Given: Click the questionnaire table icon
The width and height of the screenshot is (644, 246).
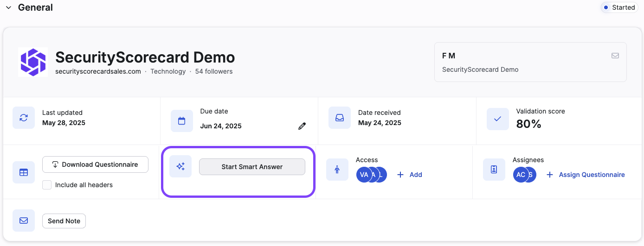Looking at the screenshot, I should point(24,172).
